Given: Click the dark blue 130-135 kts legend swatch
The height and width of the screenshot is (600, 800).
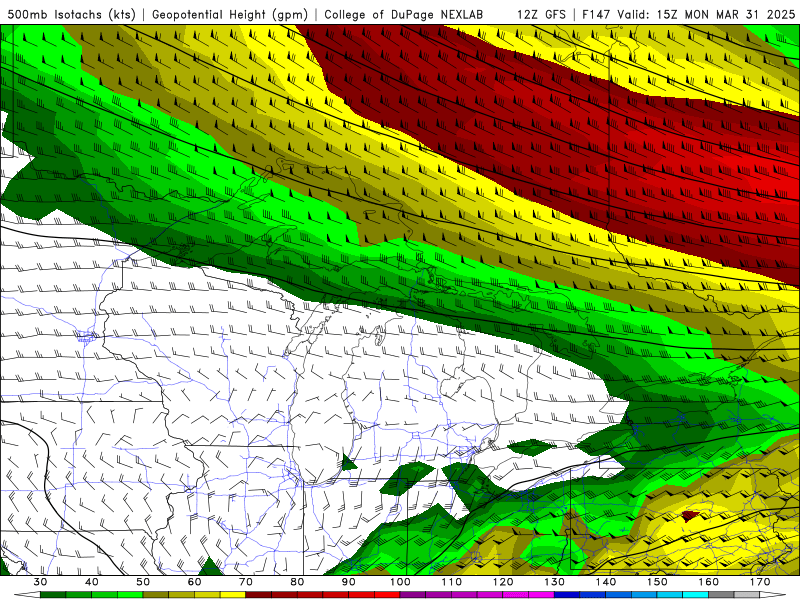Looking at the screenshot, I should click(567, 595).
